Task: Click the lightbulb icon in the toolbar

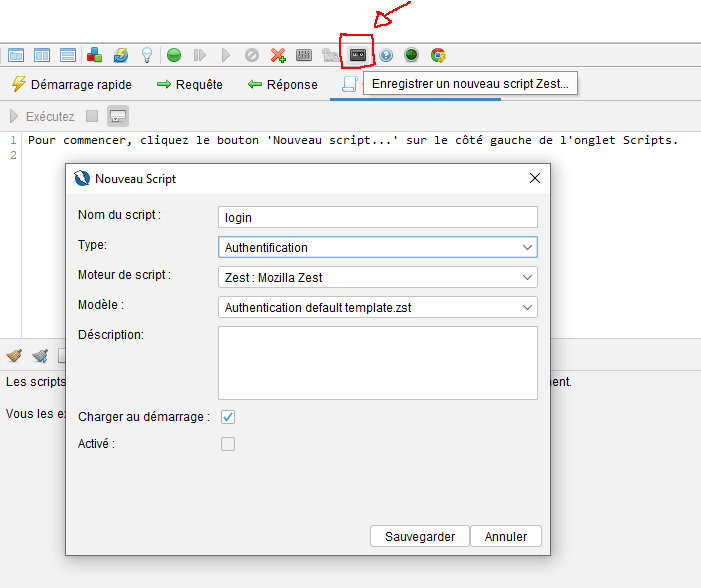Action: click(x=146, y=55)
